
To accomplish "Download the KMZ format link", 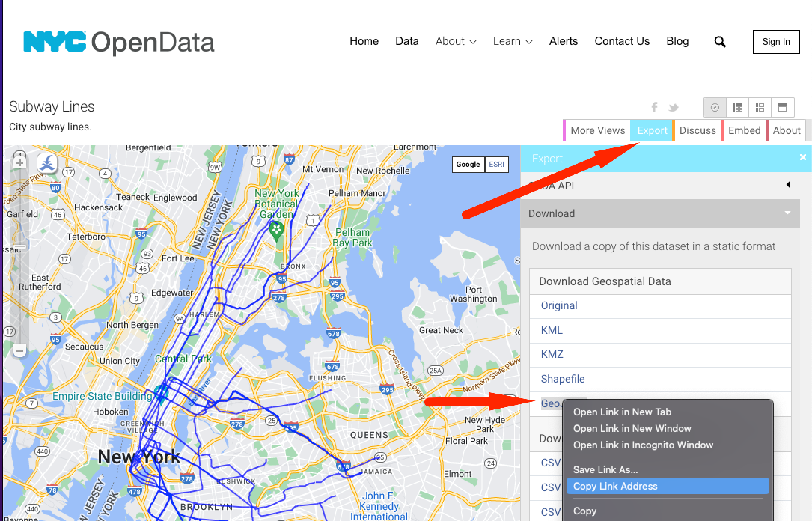I will tap(552, 354).
